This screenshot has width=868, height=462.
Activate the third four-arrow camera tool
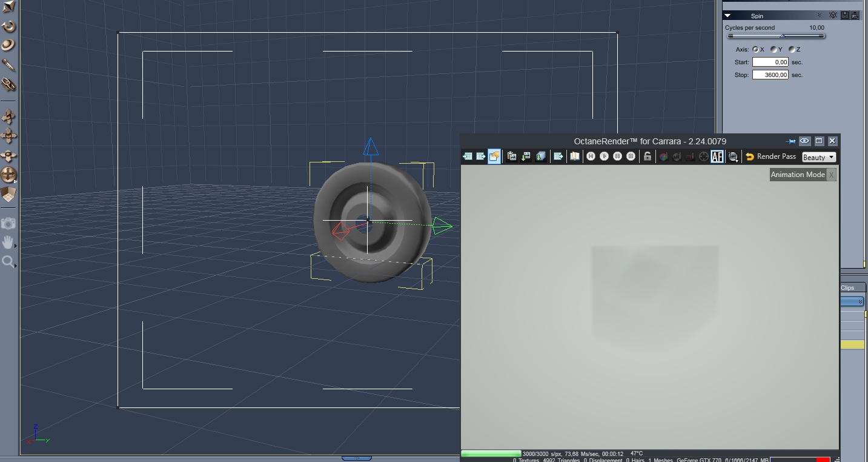point(8,155)
